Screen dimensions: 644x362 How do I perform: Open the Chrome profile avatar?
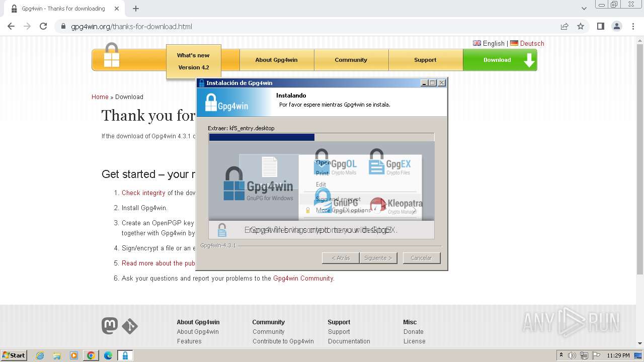point(616,26)
